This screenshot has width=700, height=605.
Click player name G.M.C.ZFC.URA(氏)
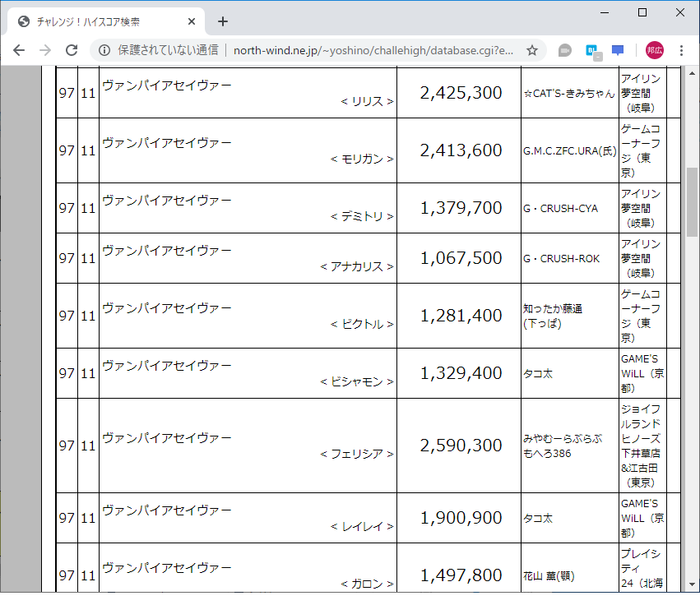click(x=570, y=150)
